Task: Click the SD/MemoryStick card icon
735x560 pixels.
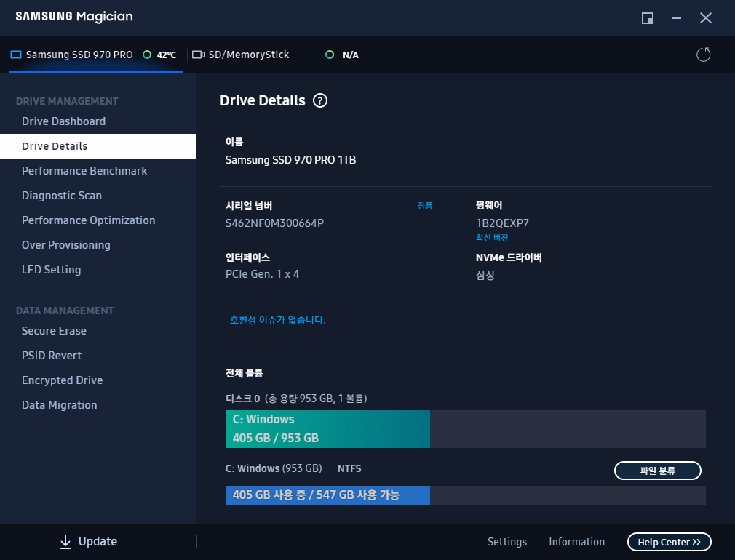Action: pos(199,55)
